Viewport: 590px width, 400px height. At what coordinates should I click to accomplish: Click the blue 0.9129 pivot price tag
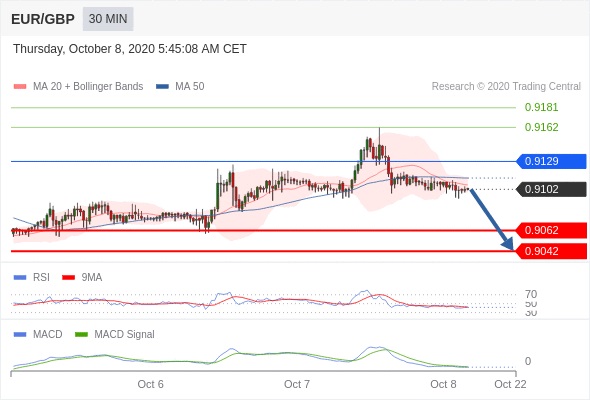[x=551, y=161]
